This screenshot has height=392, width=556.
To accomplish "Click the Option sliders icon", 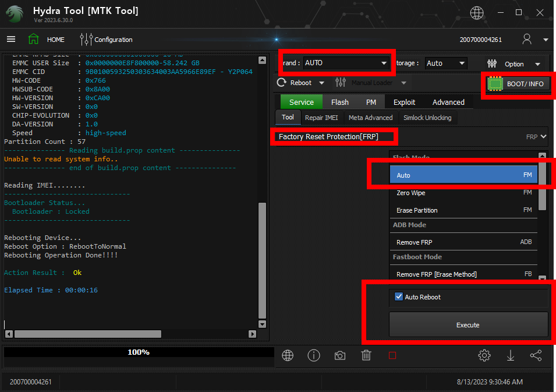I will [x=492, y=64].
